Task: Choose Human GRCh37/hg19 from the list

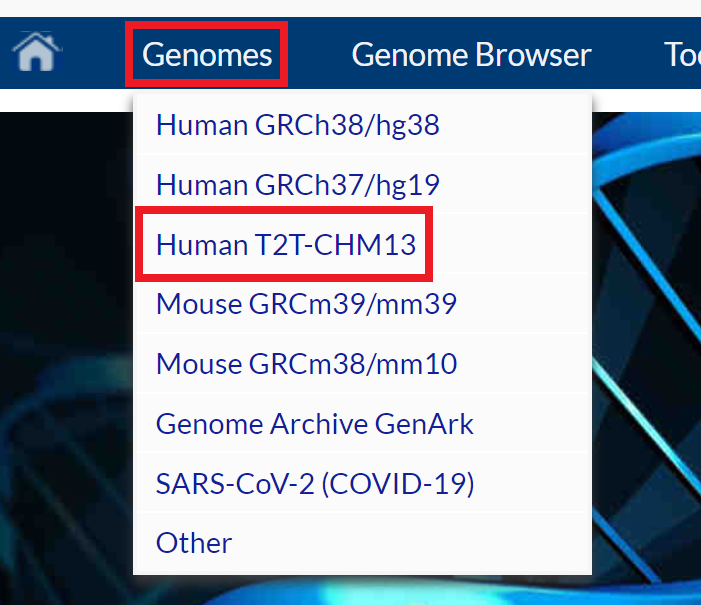Action: point(297,185)
